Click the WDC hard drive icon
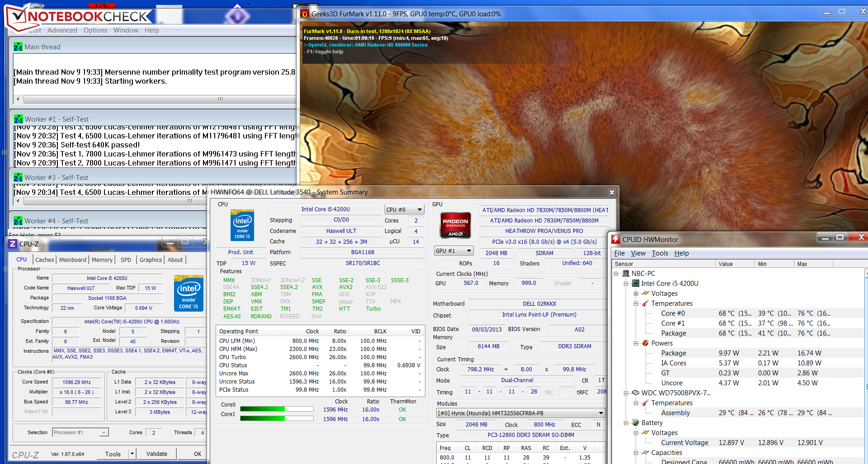This screenshot has height=464, width=868. coord(636,393)
